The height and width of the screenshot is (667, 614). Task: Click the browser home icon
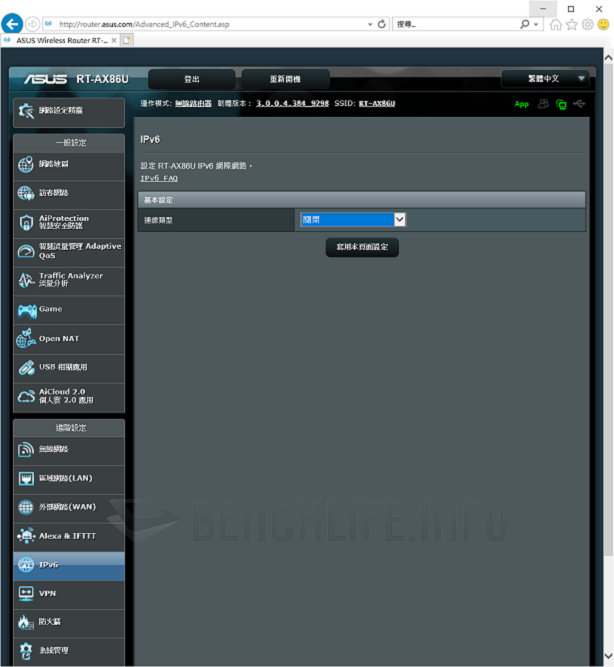click(x=556, y=24)
